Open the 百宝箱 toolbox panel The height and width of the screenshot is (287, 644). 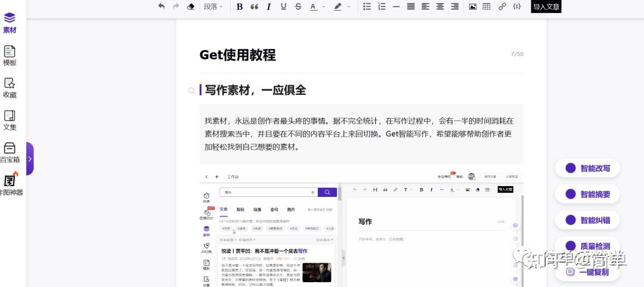coord(10,153)
